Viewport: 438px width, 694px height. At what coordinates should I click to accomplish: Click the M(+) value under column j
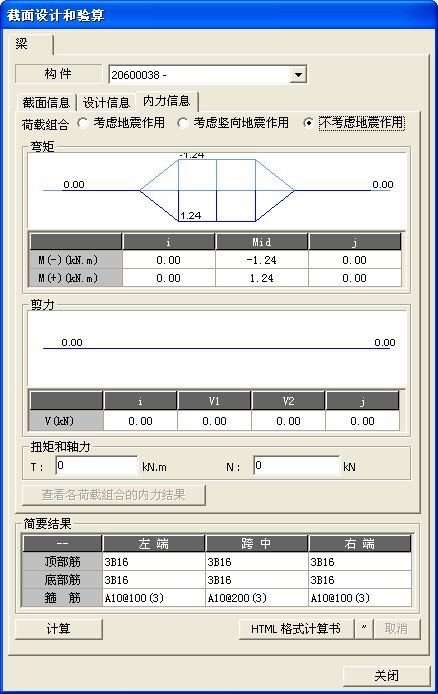(355, 278)
